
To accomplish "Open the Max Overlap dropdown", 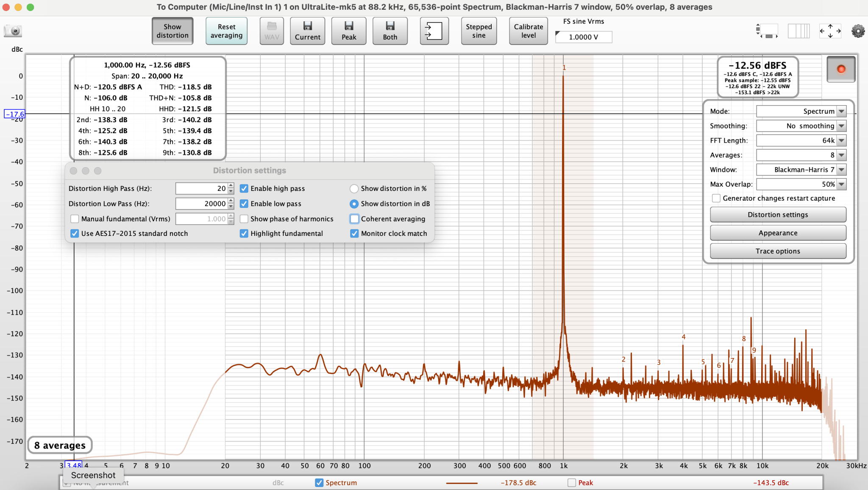I will (801, 184).
